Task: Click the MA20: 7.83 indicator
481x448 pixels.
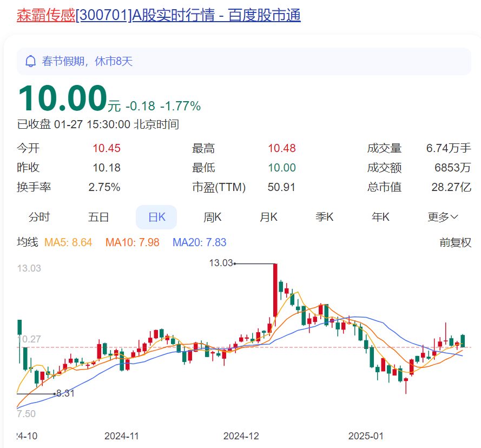Action: click(200, 242)
